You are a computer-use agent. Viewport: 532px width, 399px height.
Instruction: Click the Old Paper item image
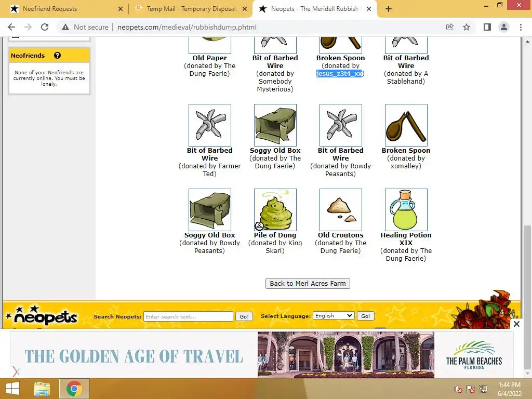(x=210, y=45)
